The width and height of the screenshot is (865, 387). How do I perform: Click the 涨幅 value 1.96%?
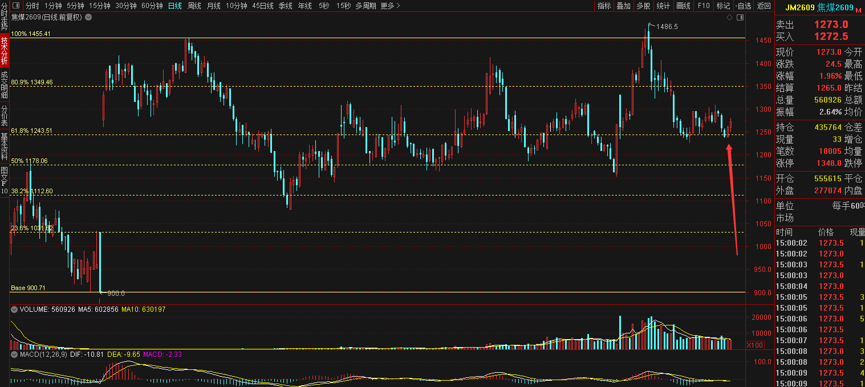click(x=830, y=76)
